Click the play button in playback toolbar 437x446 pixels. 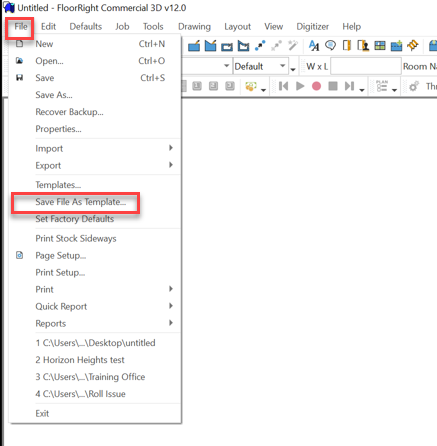coord(300,86)
